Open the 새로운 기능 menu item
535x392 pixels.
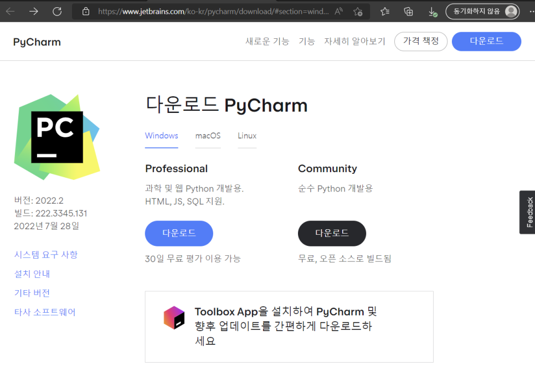pyautogui.click(x=267, y=42)
